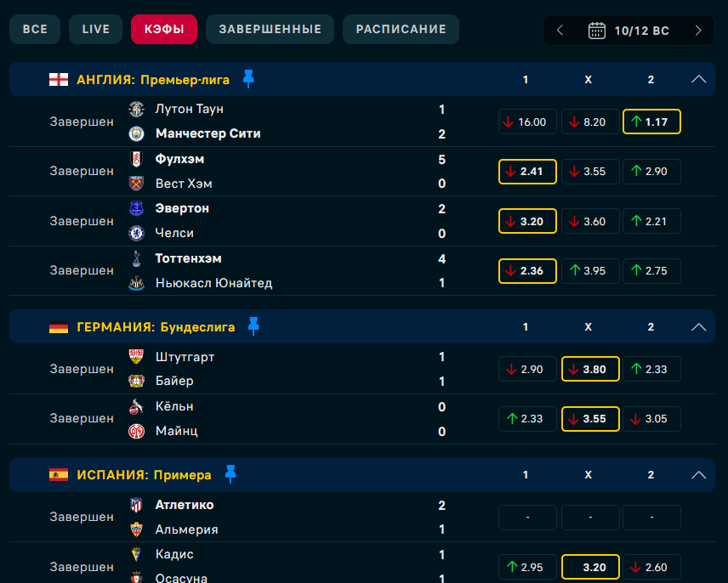
Task: Collapse the Germany Bundesliga section
Action: coord(698,327)
